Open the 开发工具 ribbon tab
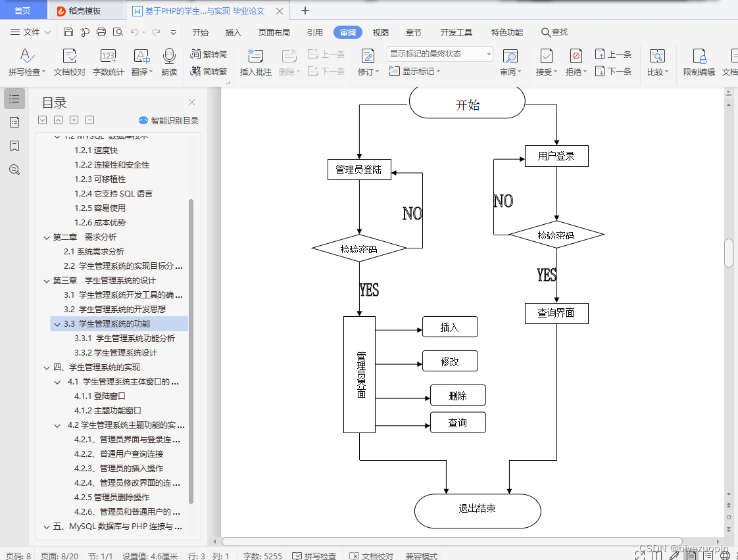738x560 pixels. (x=456, y=32)
